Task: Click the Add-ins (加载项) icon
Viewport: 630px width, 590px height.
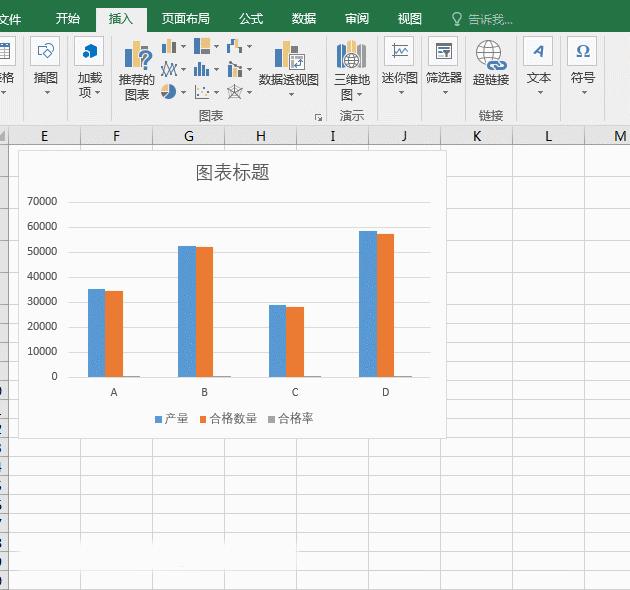Action: (89, 51)
